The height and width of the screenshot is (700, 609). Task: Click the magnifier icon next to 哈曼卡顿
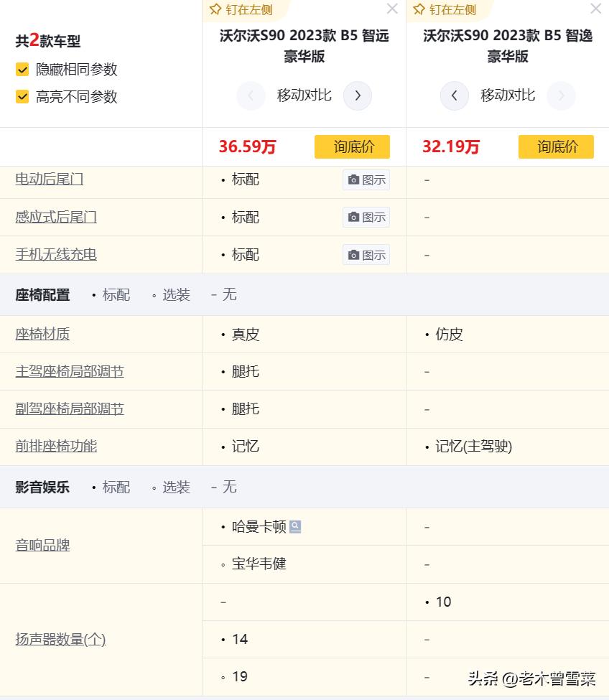pos(295,526)
